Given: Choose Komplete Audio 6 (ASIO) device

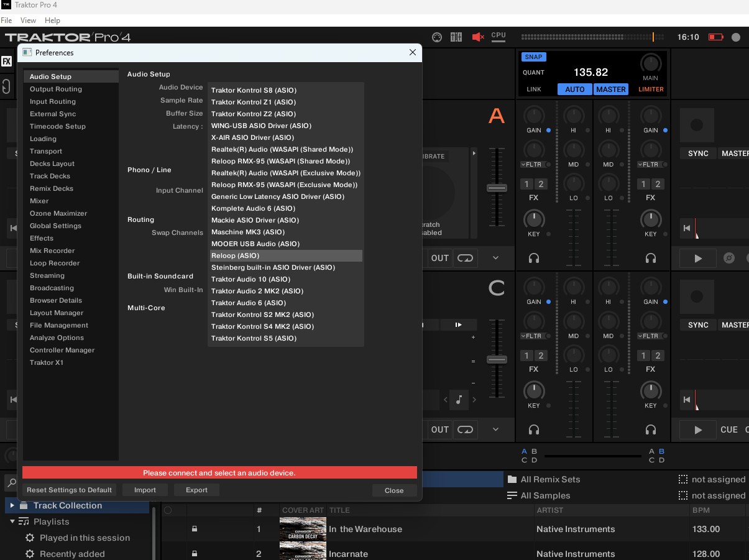Looking at the screenshot, I should [286, 208].
